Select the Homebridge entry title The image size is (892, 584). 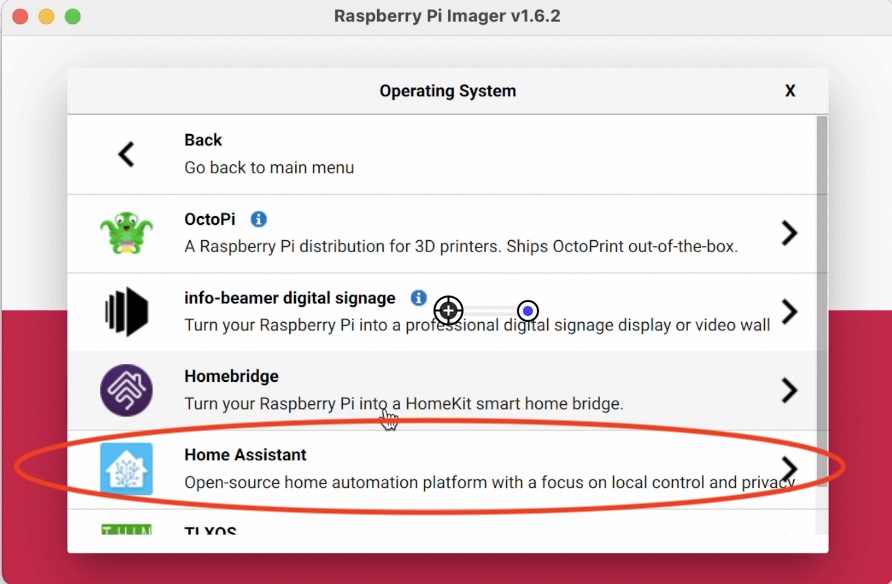[232, 376]
